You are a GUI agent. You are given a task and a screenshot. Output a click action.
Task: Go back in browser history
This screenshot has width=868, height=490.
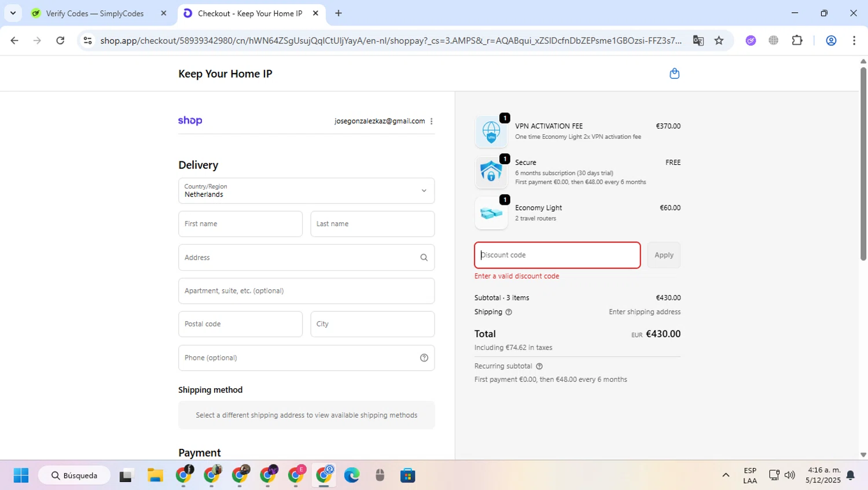tap(14, 40)
